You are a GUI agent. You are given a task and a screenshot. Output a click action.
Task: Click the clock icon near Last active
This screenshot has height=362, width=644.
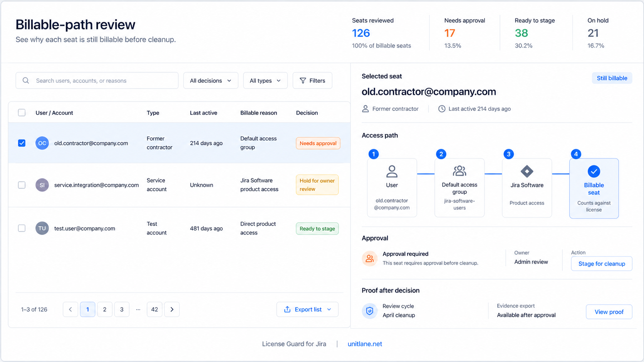tap(442, 109)
